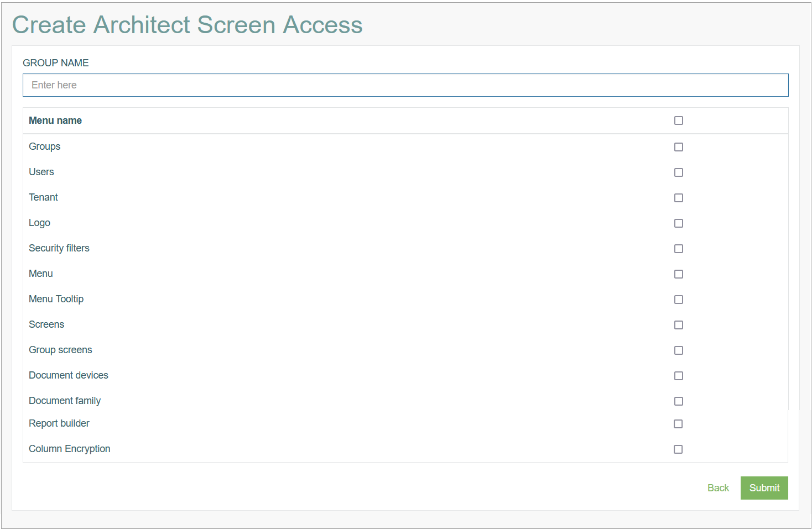Screen dimensions: 812x530
Task: Click the Back link
Action: click(718, 488)
